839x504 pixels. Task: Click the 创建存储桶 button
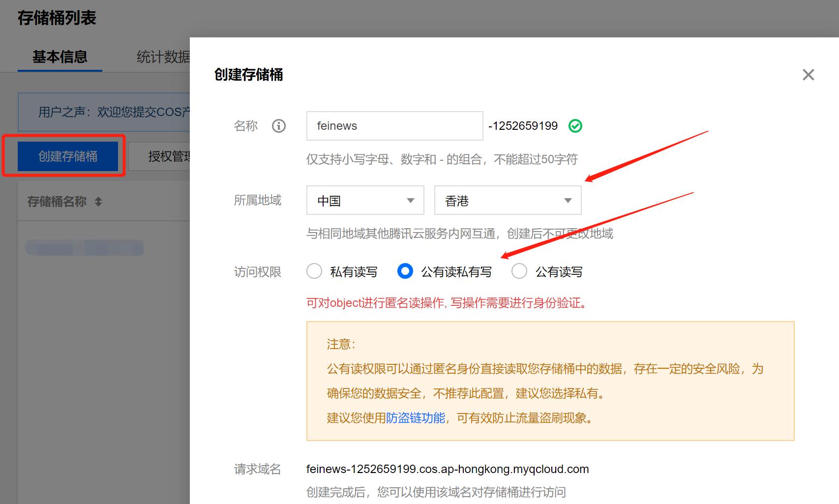(x=68, y=156)
